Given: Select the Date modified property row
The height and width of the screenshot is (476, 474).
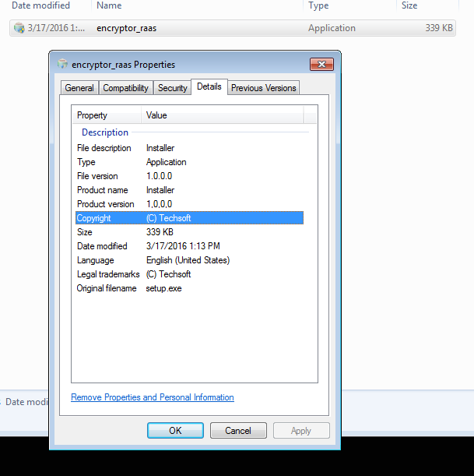Looking at the screenshot, I should 190,246.
